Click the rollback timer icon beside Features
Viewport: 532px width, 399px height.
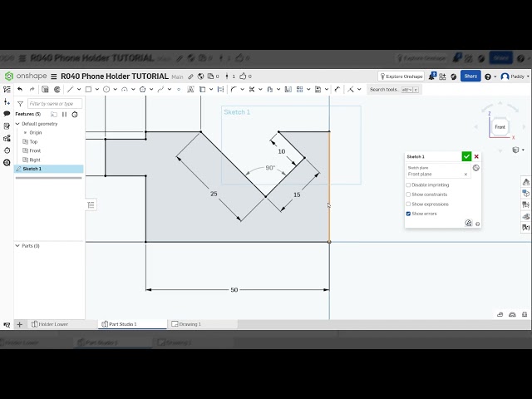[75, 115]
